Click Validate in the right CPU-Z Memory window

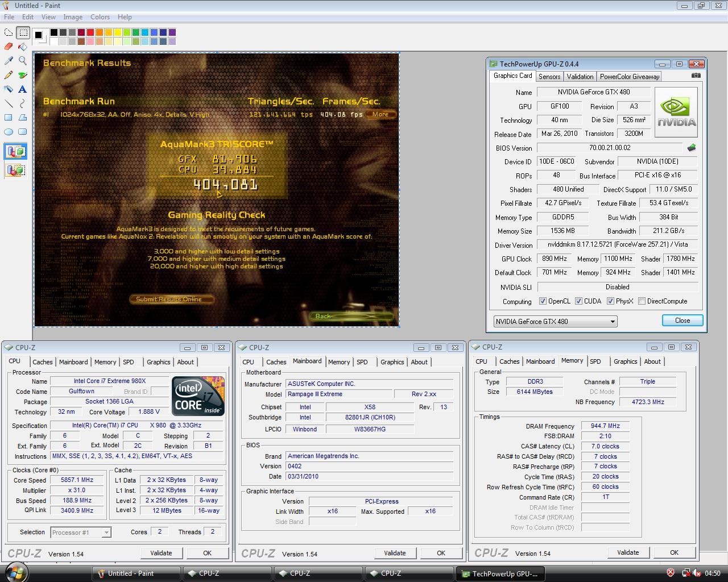[628, 552]
